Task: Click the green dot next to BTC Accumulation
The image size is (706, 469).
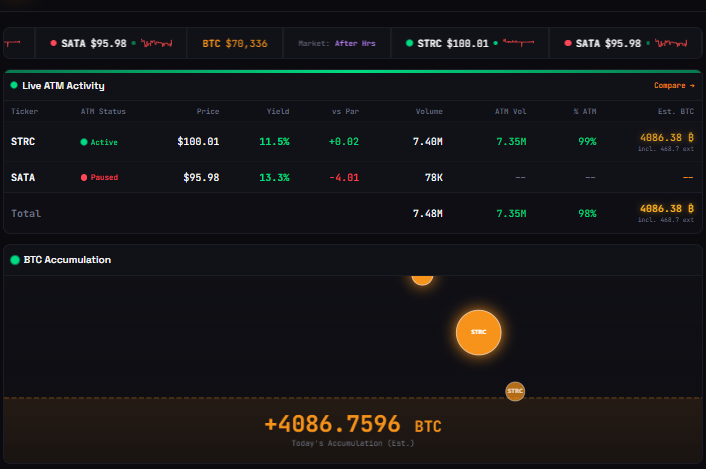Action: point(15,260)
